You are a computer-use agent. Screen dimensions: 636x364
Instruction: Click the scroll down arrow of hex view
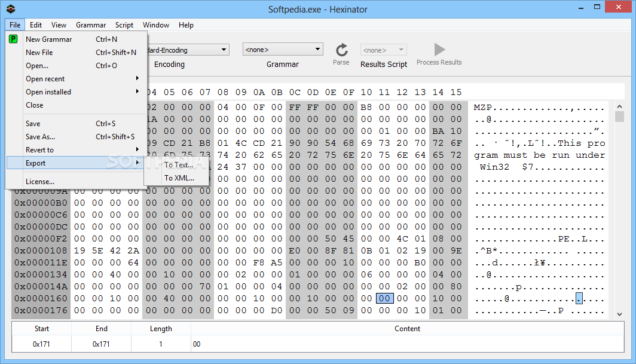(619, 314)
